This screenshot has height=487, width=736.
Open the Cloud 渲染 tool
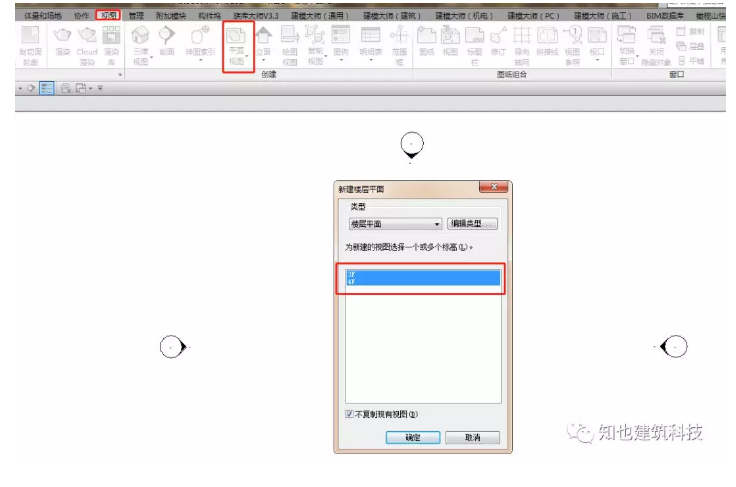tap(87, 46)
